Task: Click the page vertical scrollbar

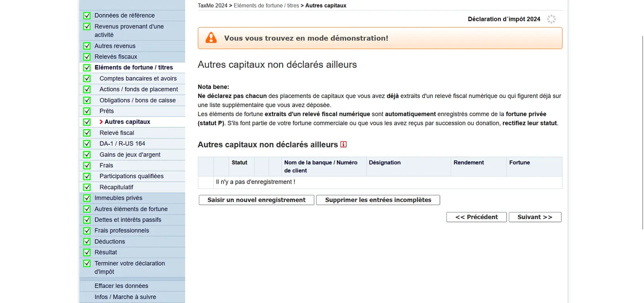Action: click(x=642, y=133)
